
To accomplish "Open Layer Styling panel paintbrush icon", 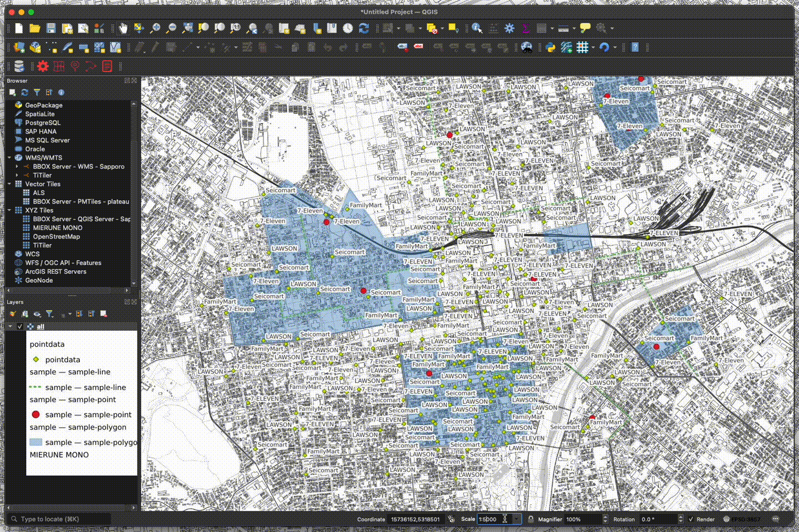I will click(x=13, y=314).
